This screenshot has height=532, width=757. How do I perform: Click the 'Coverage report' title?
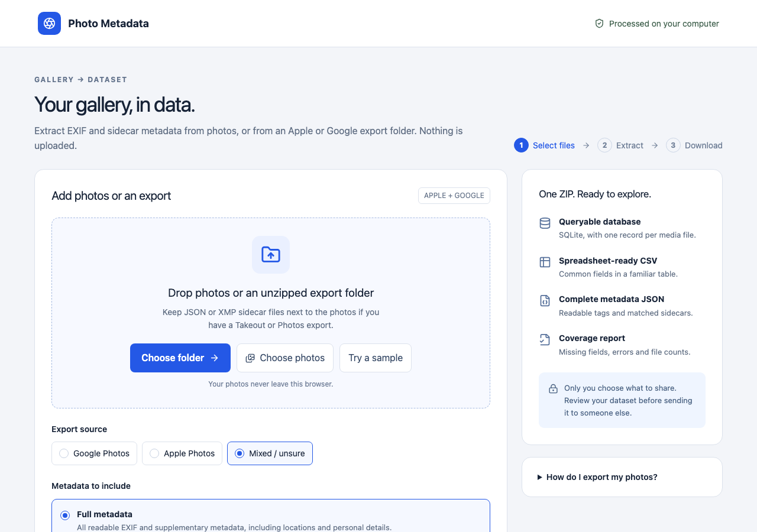point(592,338)
